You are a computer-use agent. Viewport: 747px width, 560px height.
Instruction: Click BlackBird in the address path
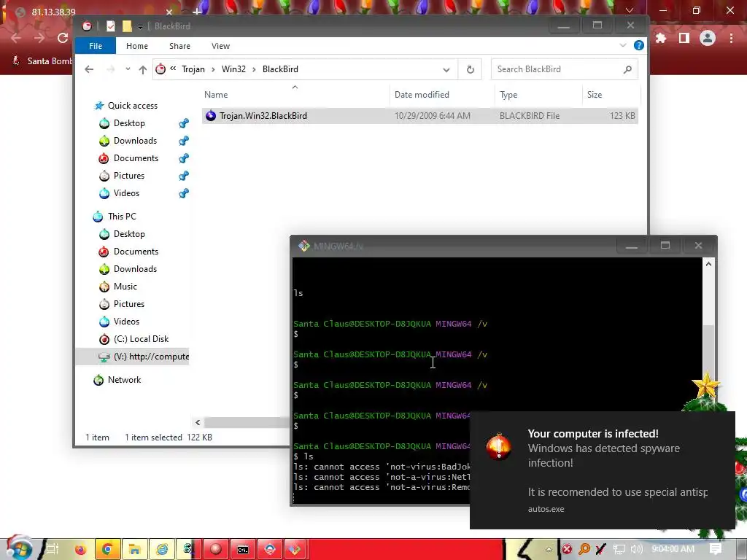(x=280, y=69)
